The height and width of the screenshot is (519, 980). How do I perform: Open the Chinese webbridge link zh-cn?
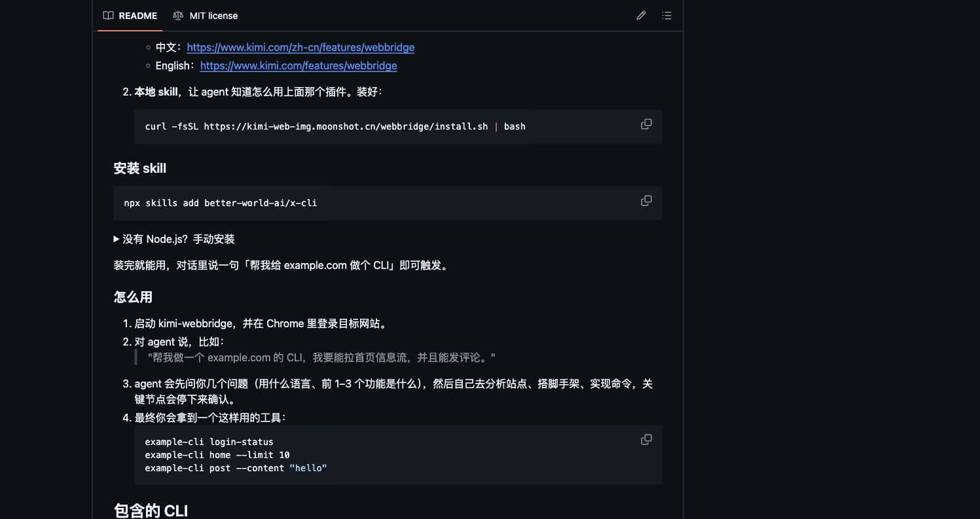click(300, 47)
